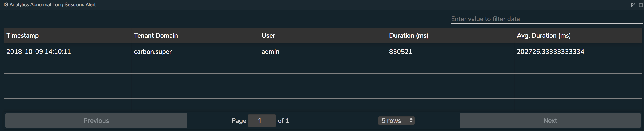Focus the filter data input field
Screen dimensions: 644x131
tap(546, 19)
